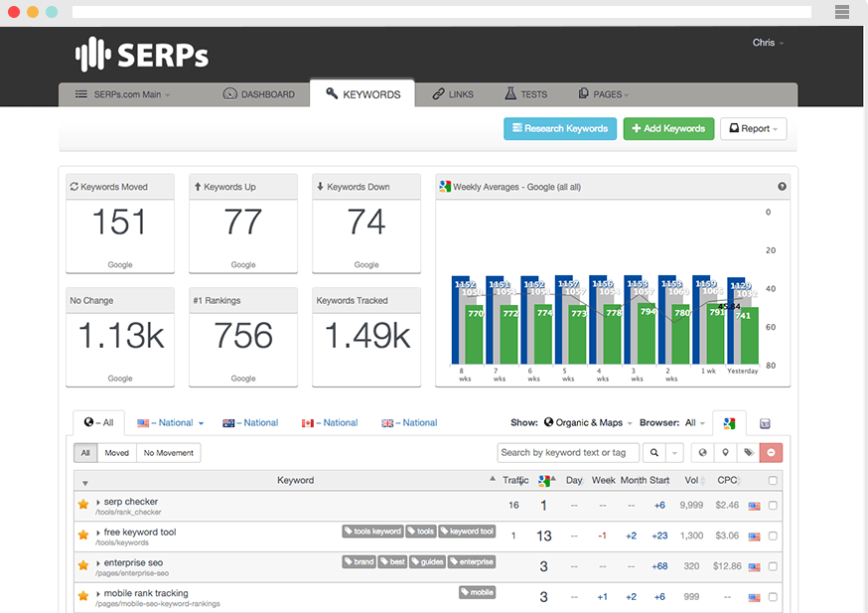Screen dimensions: 868x613
Task: Switch to the Google search engine tab
Action: point(729,423)
